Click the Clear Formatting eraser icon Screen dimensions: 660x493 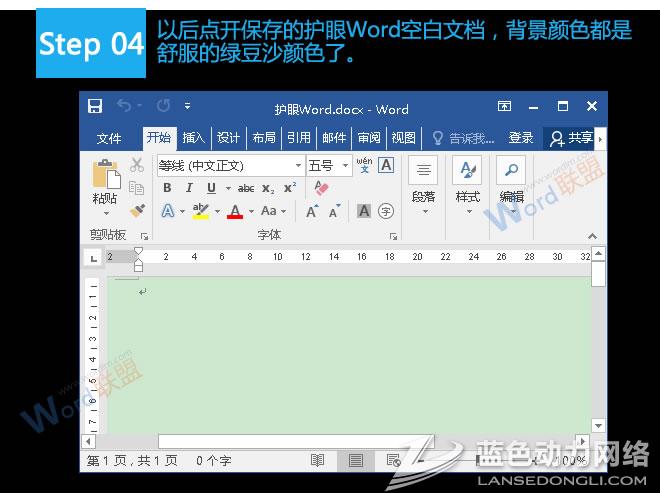click(x=320, y=188)
